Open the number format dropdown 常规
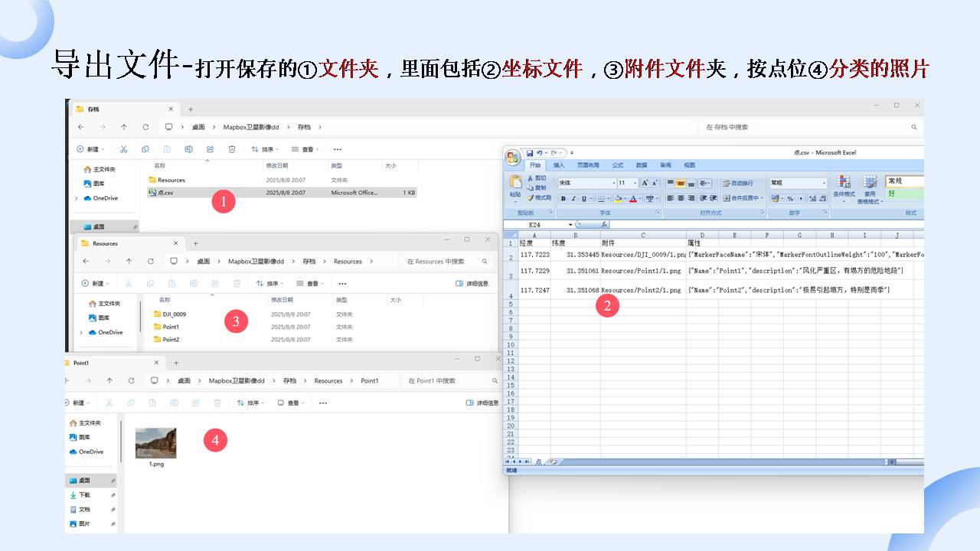The height and width of the screenshot is (551, 980). point(824,183)
